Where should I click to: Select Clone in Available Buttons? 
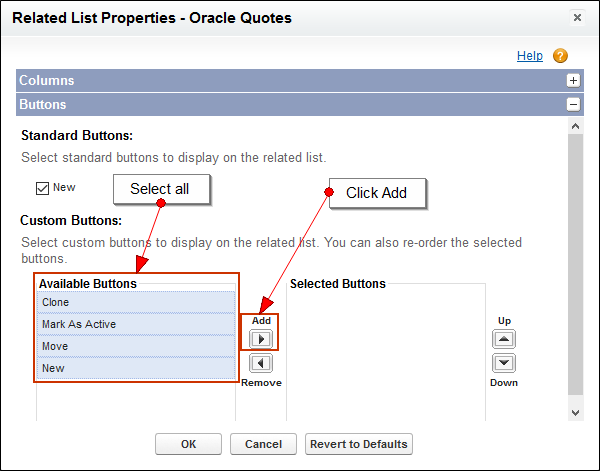tap(136, 302)
